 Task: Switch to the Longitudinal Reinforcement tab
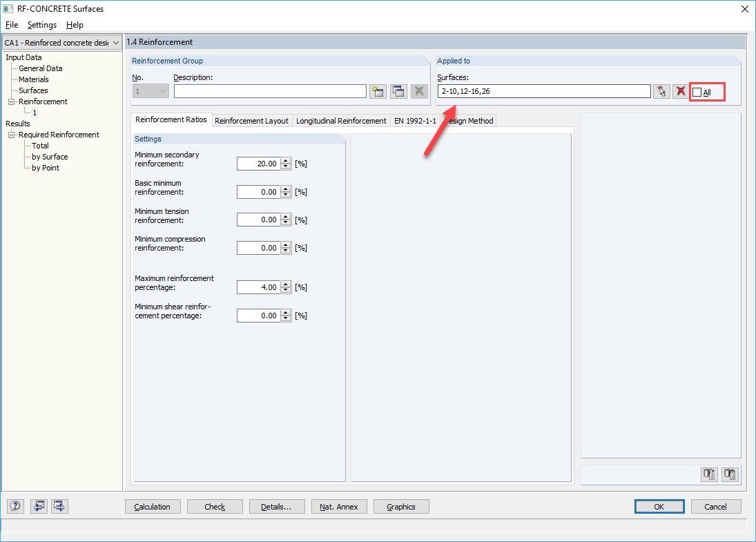(x=341, y=121)
